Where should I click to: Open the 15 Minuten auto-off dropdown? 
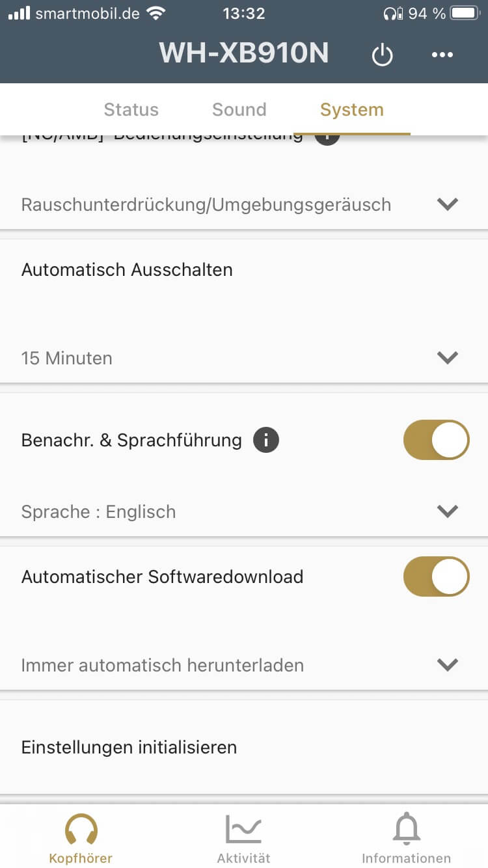click(448, 358)
